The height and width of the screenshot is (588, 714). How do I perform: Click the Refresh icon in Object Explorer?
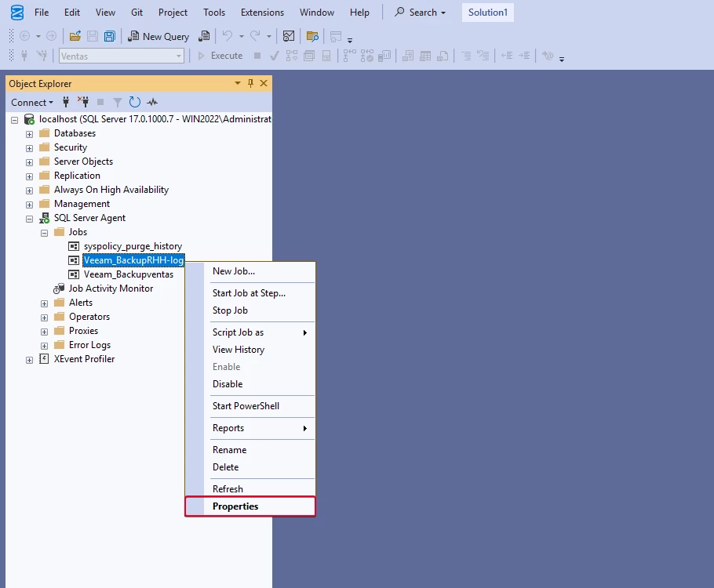point(134,102)
